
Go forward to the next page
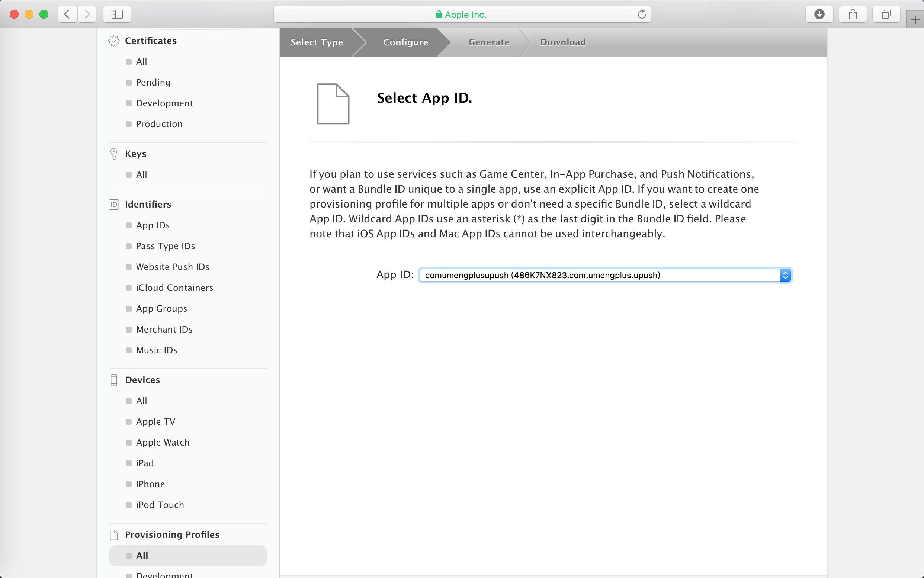click(87, 15)
